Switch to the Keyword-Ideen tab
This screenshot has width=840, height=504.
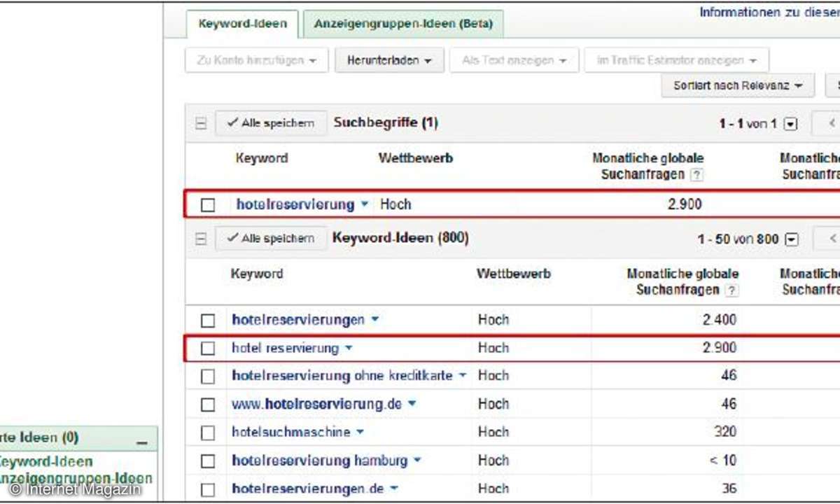pyautogui.click(x=243, y=24)
